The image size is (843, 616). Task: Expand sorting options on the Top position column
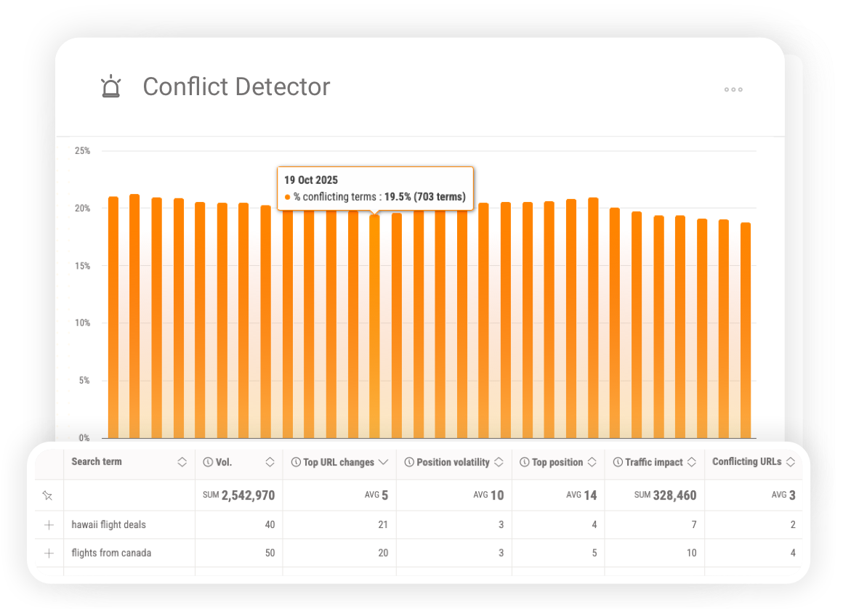pyautogui.click(x=592, y=462)
